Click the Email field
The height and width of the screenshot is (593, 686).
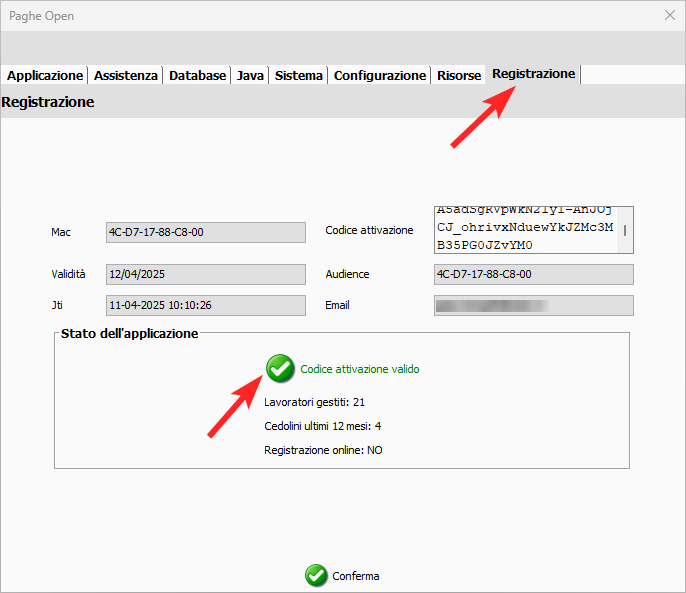pyautogui.click(x=534, y=305)
